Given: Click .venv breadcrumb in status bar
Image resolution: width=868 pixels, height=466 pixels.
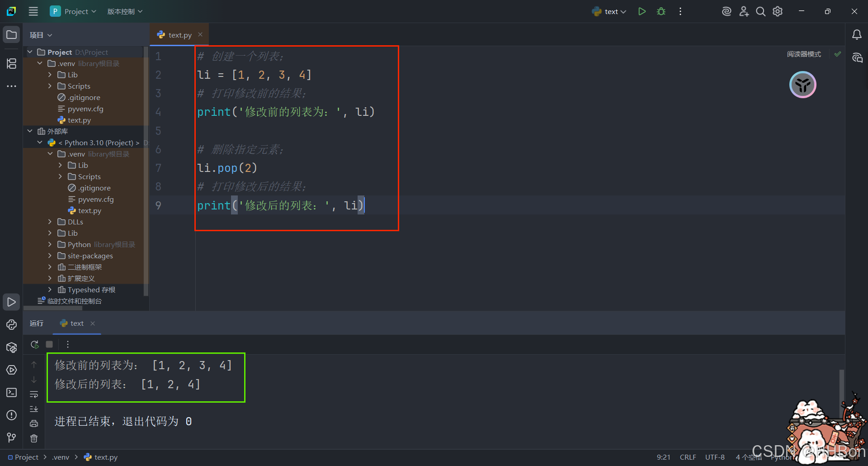Looking at the screenshot, I should [61, 457].
